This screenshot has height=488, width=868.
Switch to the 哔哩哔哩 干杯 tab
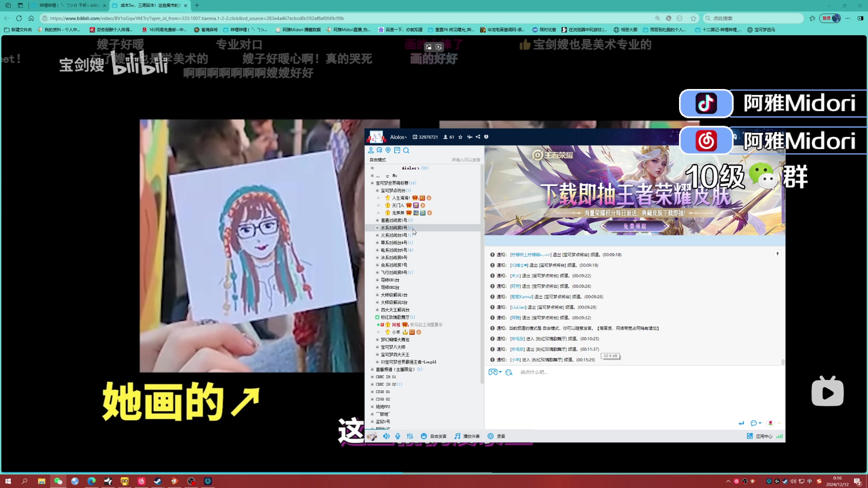coord(68,5)
